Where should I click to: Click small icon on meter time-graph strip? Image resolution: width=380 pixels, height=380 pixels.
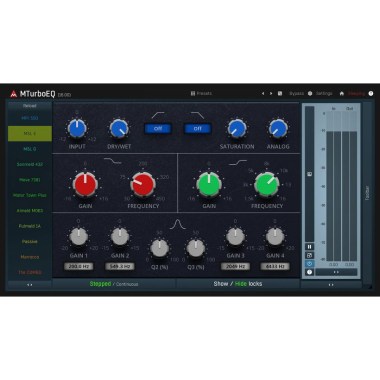pyautogui.click(x=310, y=174)
